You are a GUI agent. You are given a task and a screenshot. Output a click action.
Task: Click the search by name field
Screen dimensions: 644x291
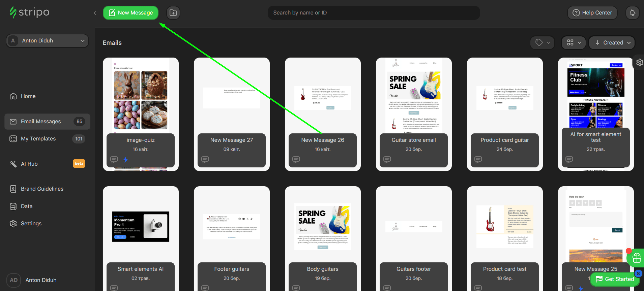(374, 13)
